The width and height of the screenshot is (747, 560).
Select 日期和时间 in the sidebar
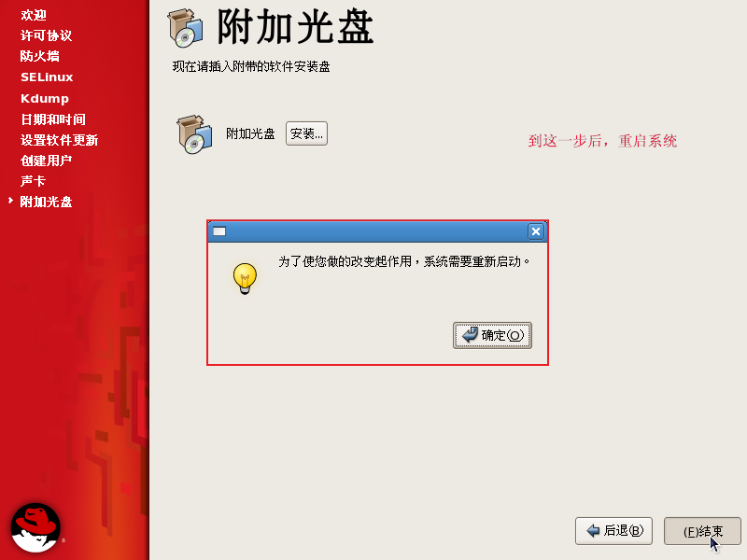[53, 119]
